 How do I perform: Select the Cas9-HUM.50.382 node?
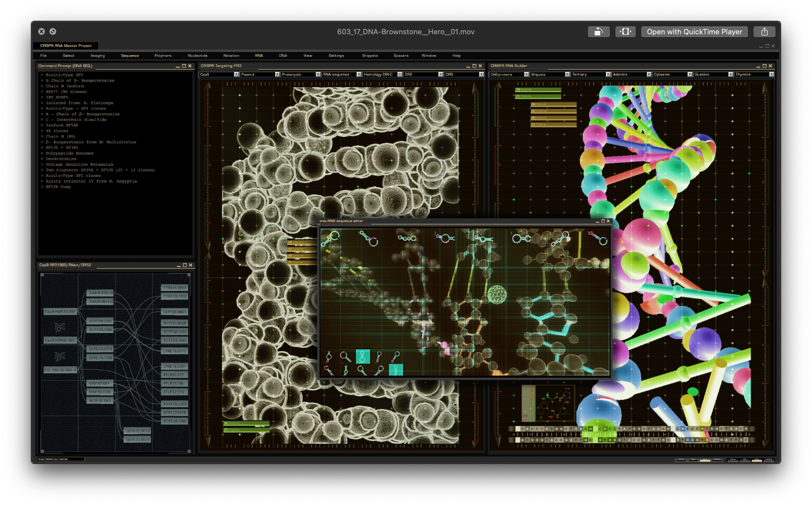tap(60, 311)
